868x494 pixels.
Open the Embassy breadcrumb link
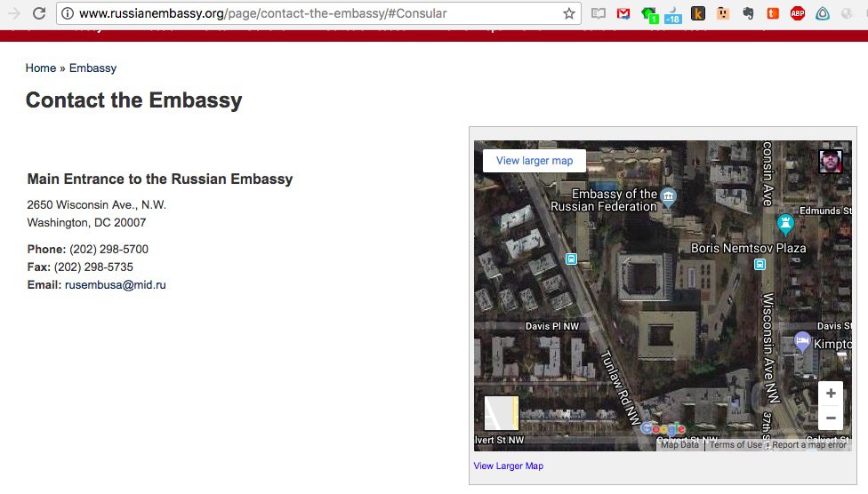point(93,68)
